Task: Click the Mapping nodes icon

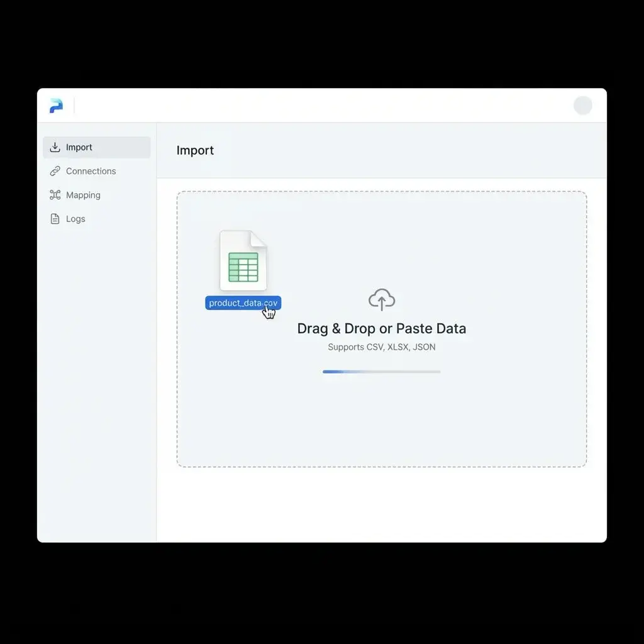Action: 55,195
